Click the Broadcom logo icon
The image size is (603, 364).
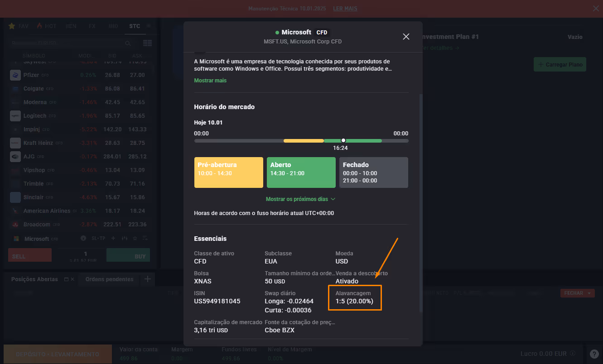[x=15, y=225]
